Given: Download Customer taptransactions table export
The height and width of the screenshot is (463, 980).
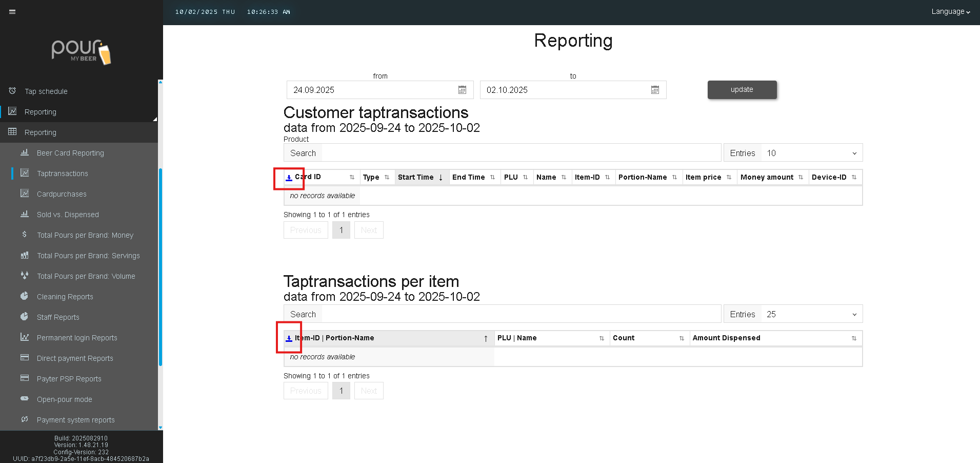Looking at the screenshot, I should point(289,178).
